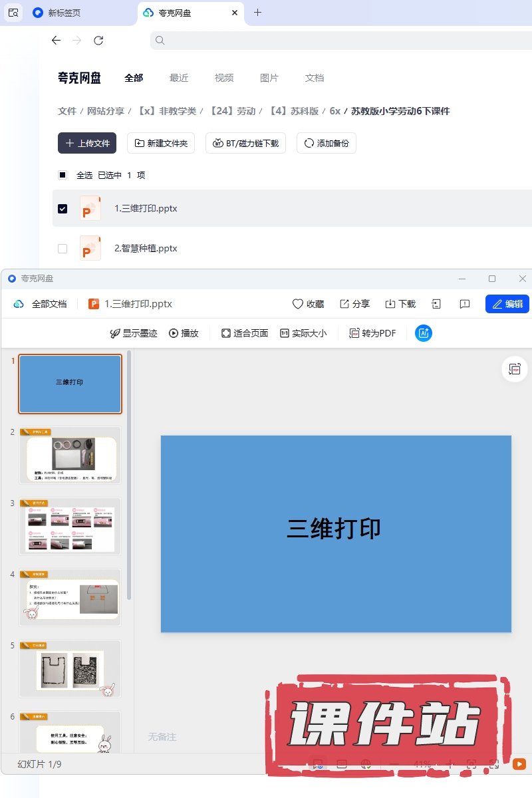Toggle the 全选 select-all checkbox

pyautogui.click(x=63, y=176)
